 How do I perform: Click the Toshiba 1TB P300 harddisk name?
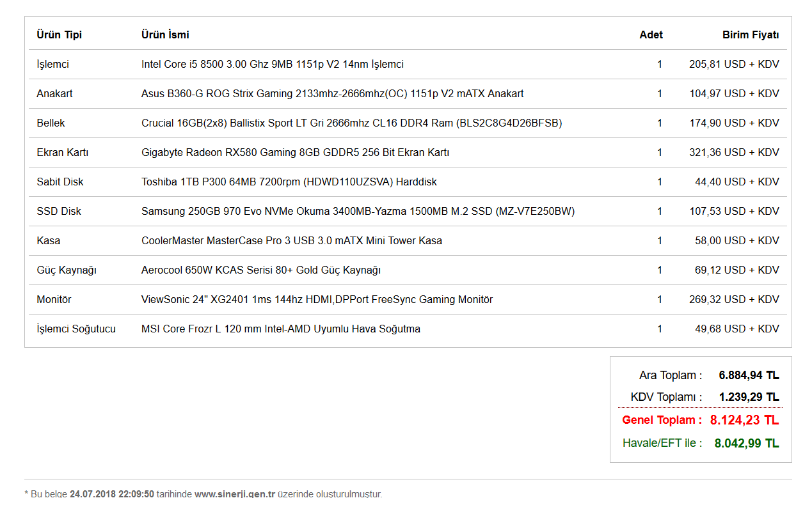(289, 182)
